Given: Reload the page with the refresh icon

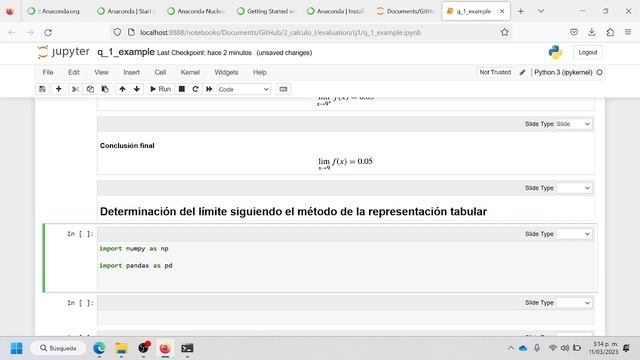Looking at the screenshot, I should click(48, 32).
